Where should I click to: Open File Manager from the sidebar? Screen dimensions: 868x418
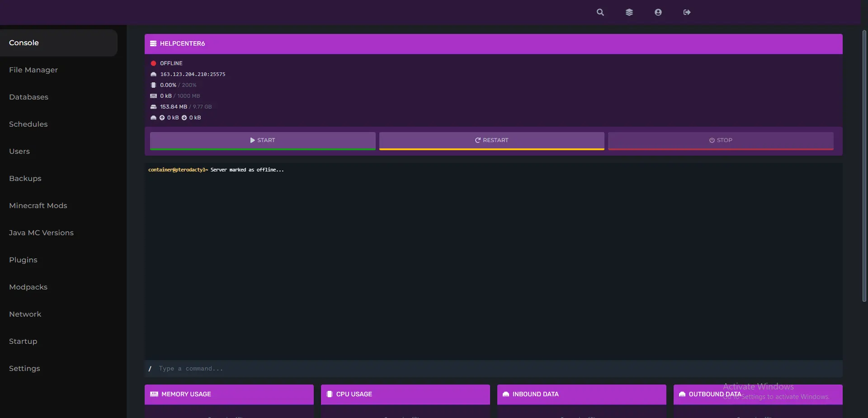pos(33,70)
